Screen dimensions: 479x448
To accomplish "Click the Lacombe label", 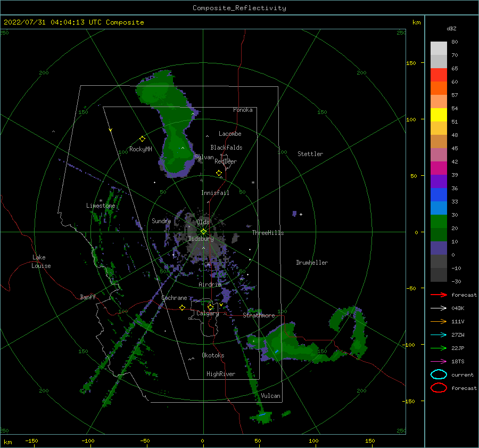I will 230,134.
